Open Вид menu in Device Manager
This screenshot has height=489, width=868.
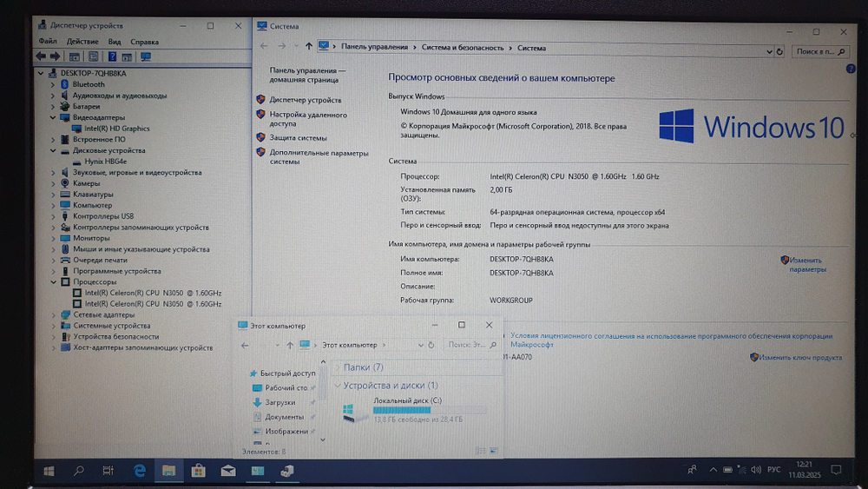pyautogui.click(x=115, y=42)
